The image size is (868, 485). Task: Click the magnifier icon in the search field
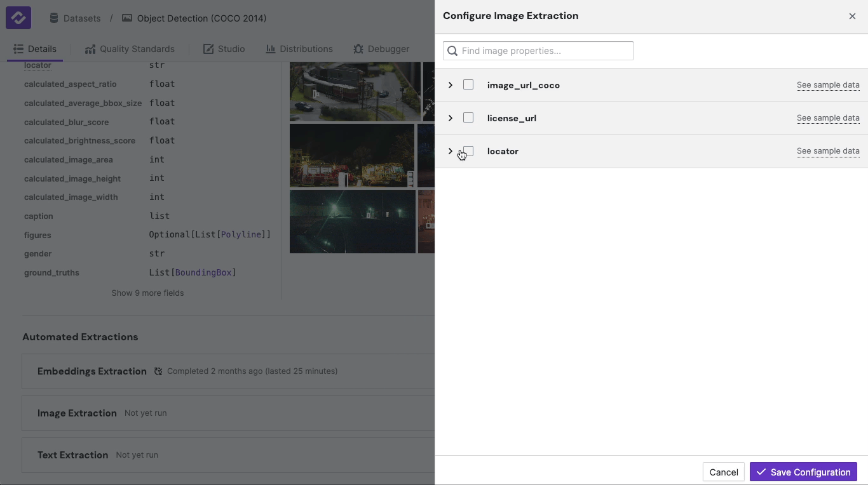pos(452,51)
